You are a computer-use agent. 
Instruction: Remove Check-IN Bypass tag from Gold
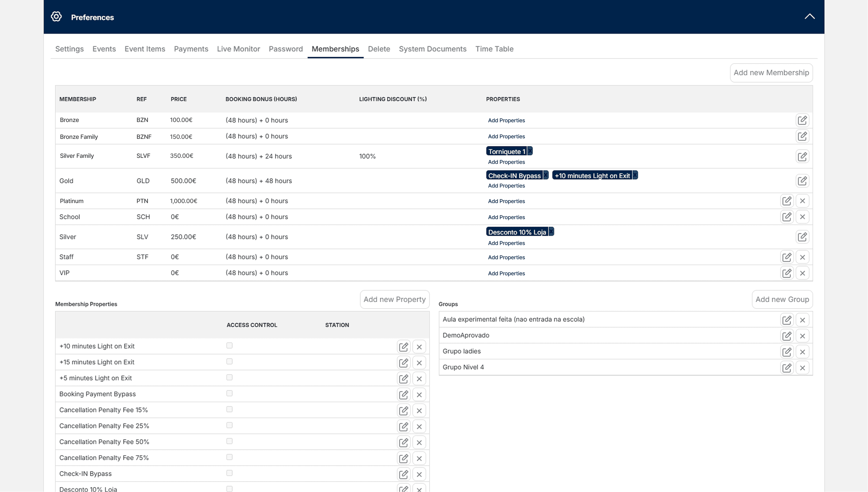[545, 175]
